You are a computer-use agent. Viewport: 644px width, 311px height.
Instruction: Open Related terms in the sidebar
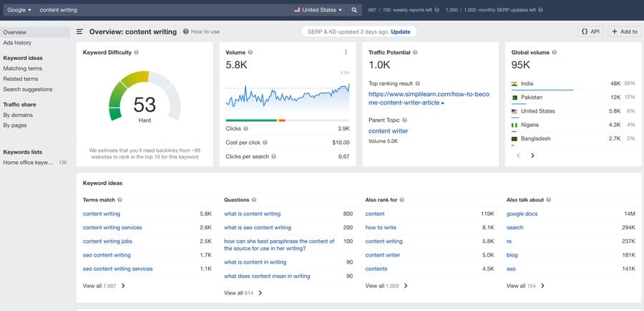[x=21, y=79]
